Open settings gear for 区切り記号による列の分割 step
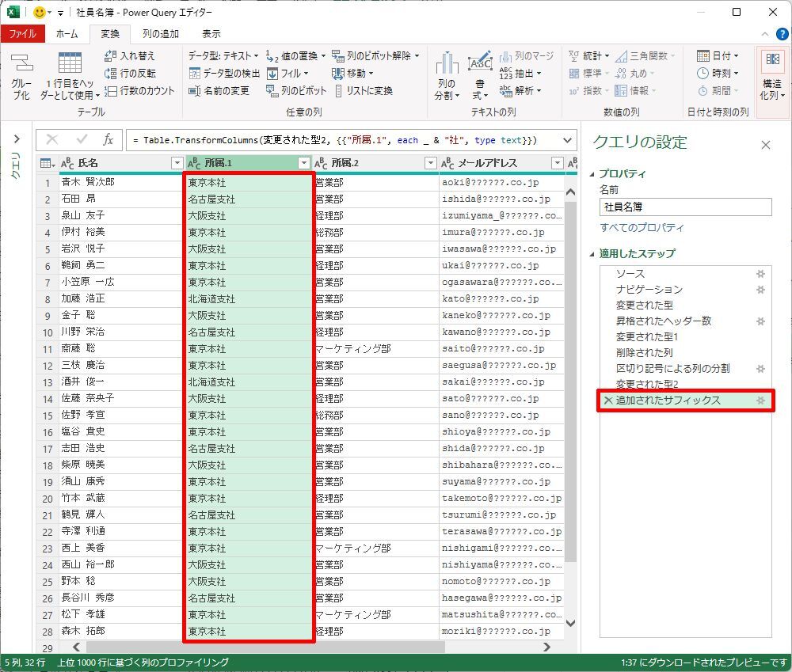This screenshot has width=792, height=672. pos(760,369)
